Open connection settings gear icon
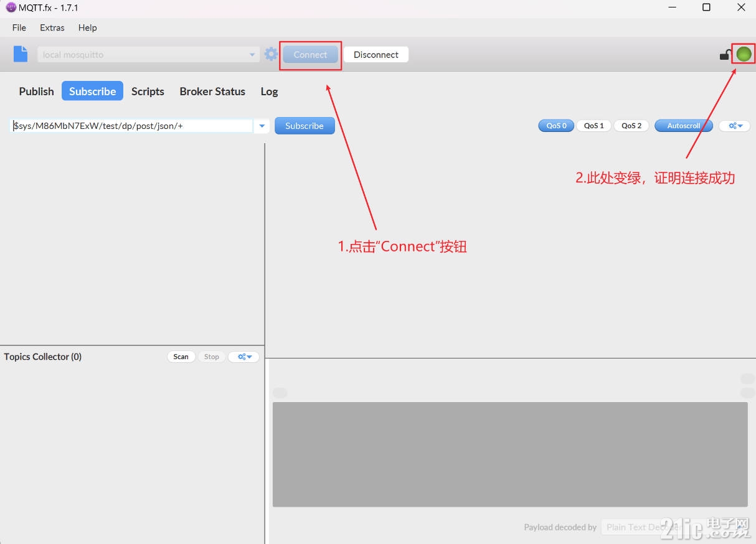Screen dimensions: 756x544 (271, 54)
